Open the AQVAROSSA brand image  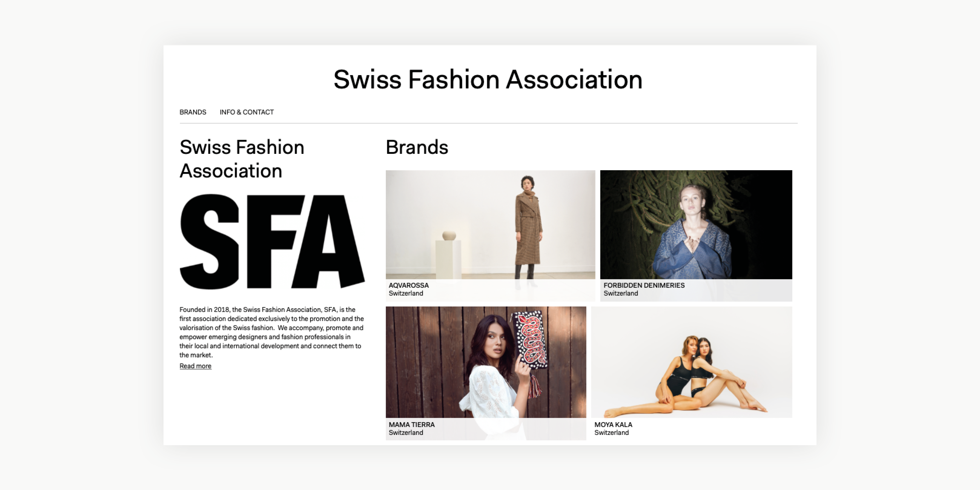click(490, 225)
